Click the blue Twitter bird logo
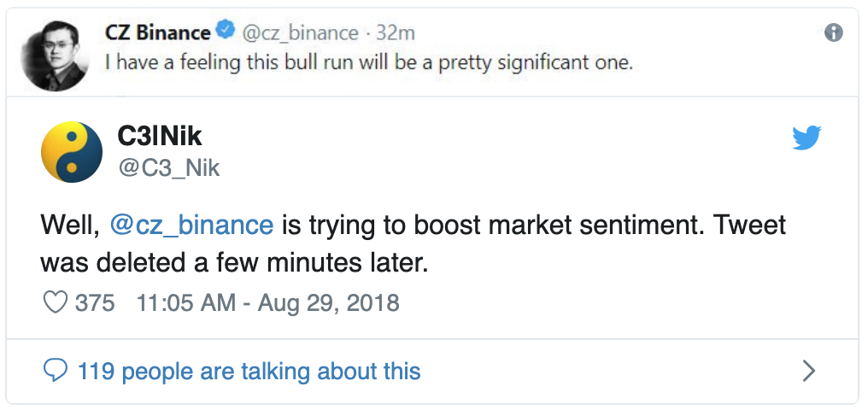868x410 pixels. (x=806, y=138)
